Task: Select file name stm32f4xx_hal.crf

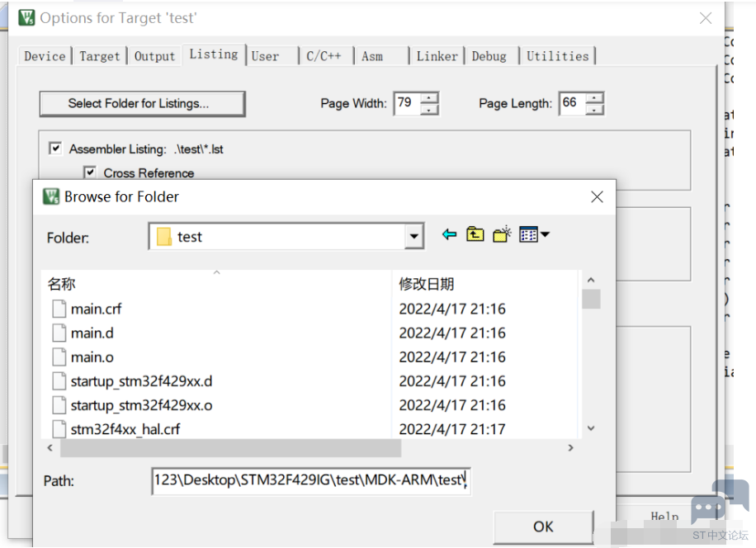Action: (x=125, y=429)
